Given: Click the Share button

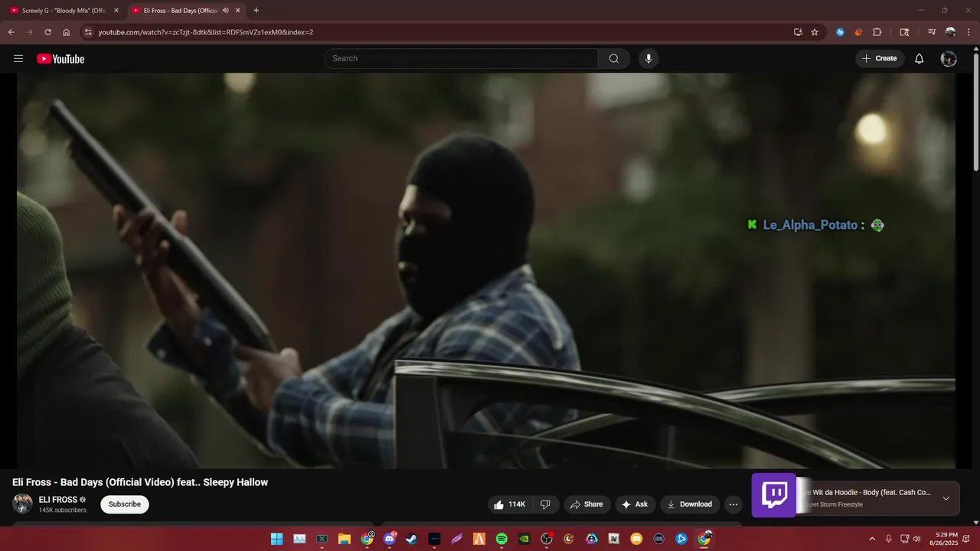Looking at the screenshot, I should (x=586, y=504).
